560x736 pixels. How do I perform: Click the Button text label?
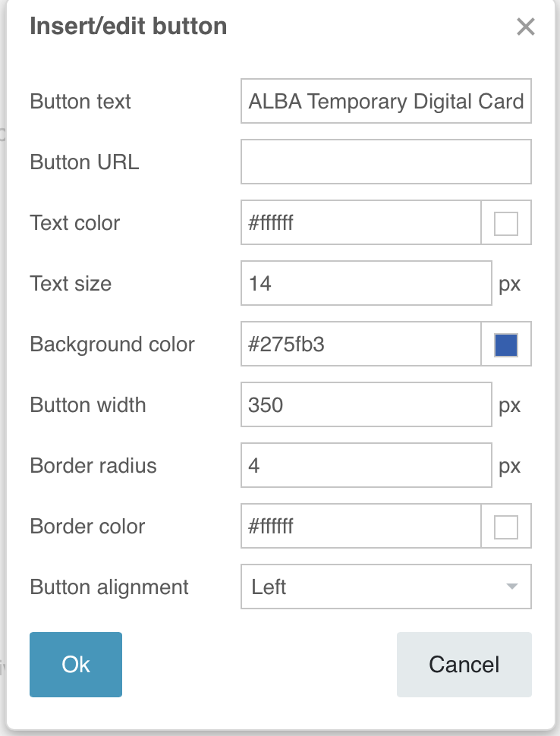[80, 102]
